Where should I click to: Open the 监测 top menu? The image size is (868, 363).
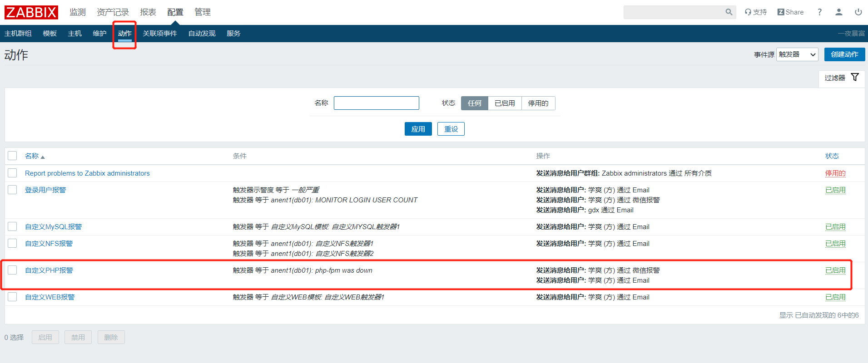[78, 12]
